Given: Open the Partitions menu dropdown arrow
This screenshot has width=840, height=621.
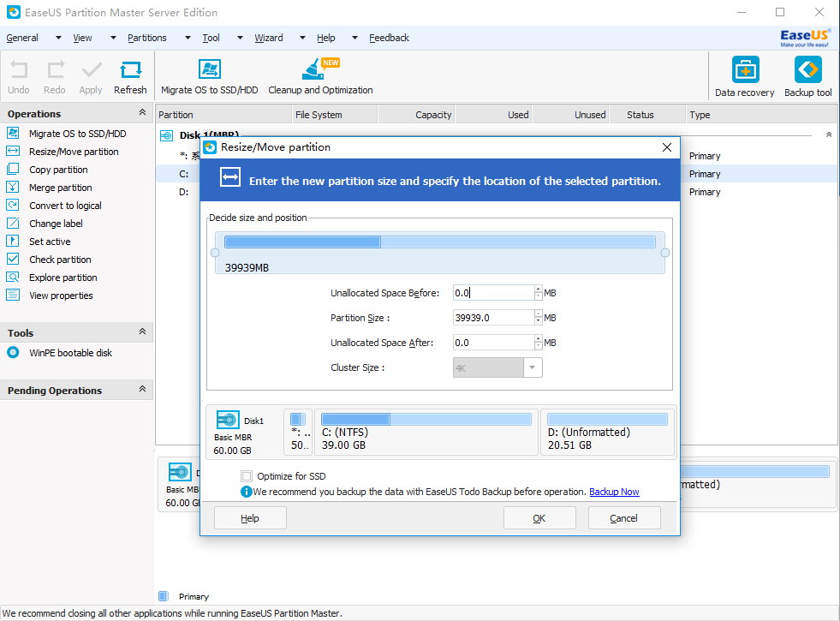Looking at the screenshot, I should pos(188,38).
